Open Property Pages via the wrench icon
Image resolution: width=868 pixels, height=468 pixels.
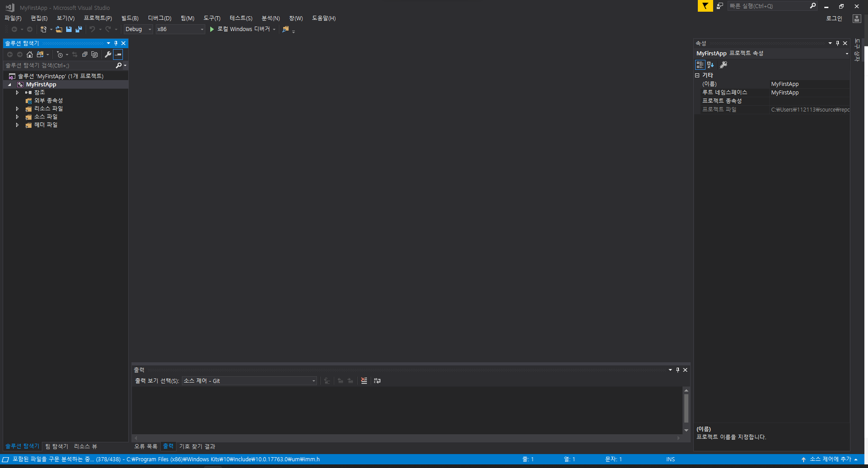(x=723, y=65)
